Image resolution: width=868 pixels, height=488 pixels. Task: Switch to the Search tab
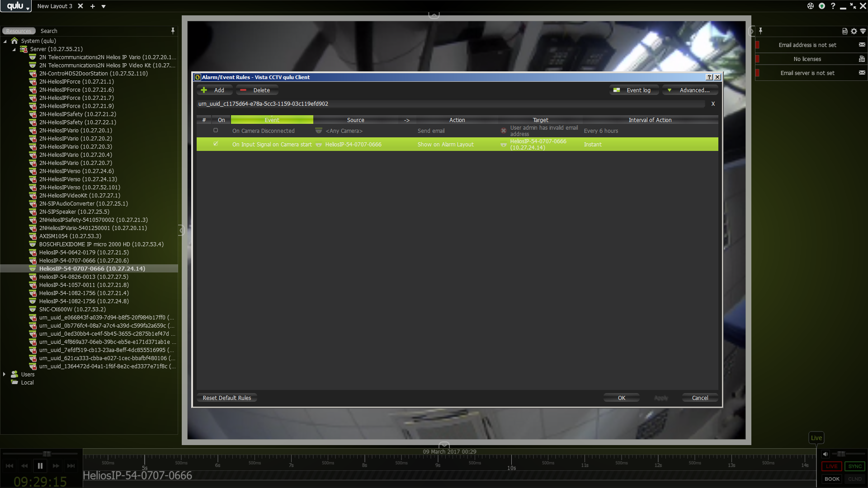coord(49,31)
